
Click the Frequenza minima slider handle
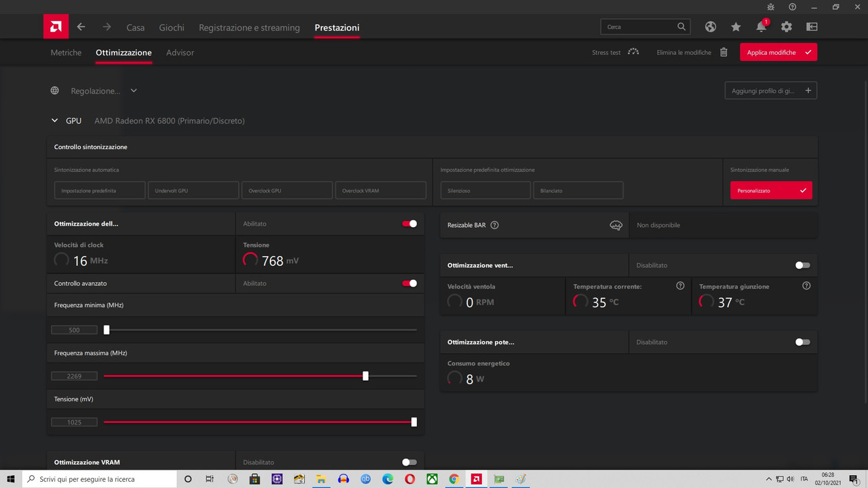point(106,330)
